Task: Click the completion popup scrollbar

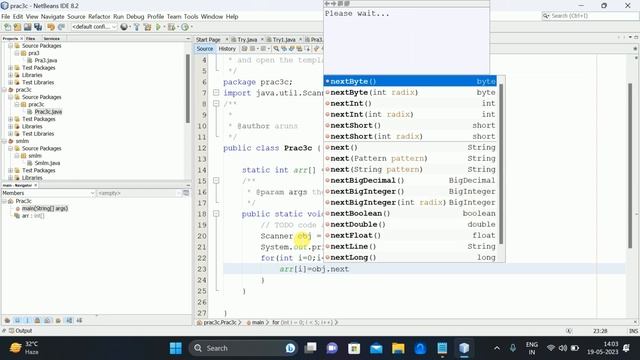Action: click(x=501, y=163)
